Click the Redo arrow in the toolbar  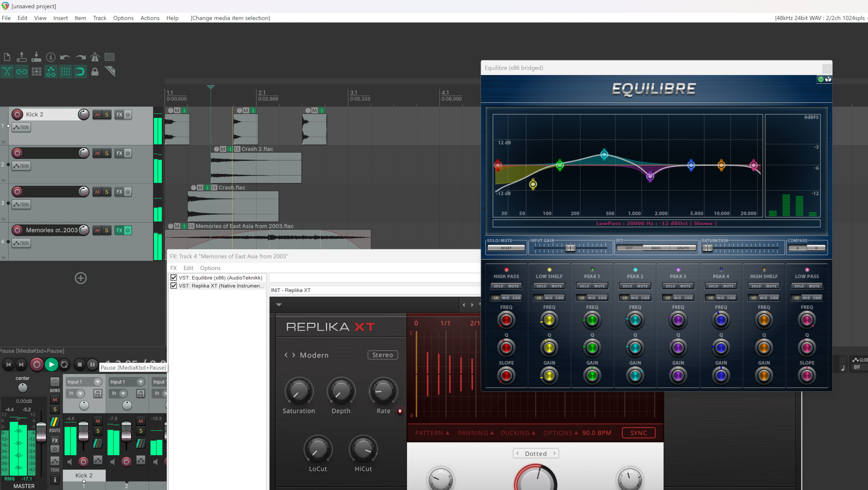(80, 57)
